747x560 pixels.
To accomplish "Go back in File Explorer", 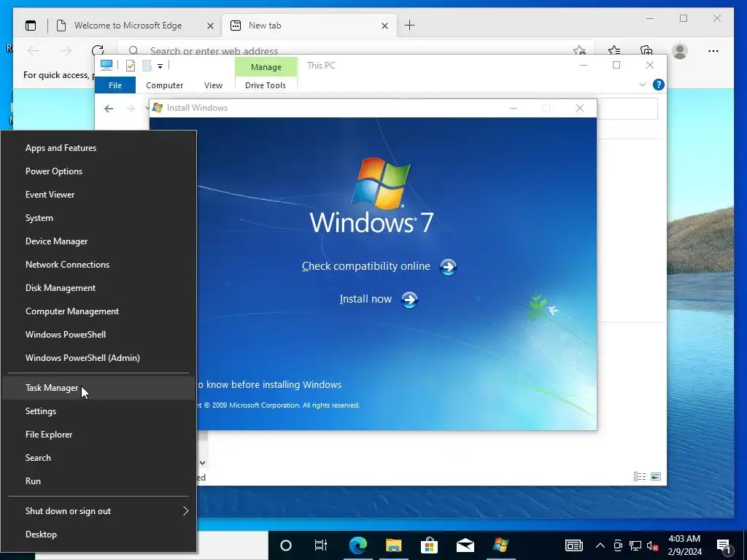I will click(109, 109).
